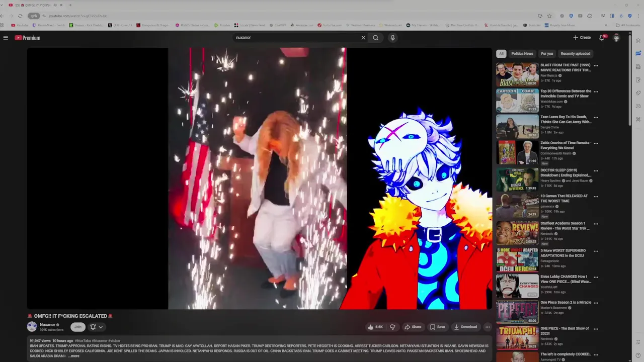Open Blast From The Past reaction thumbnail

[x=517, y=74]
